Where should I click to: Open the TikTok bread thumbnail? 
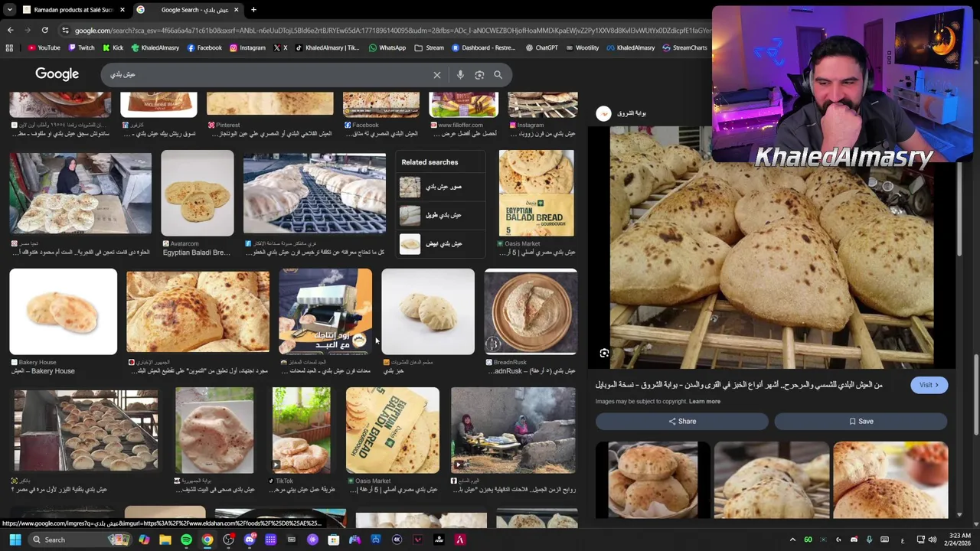pyautogui.click(x=301, y=430)
